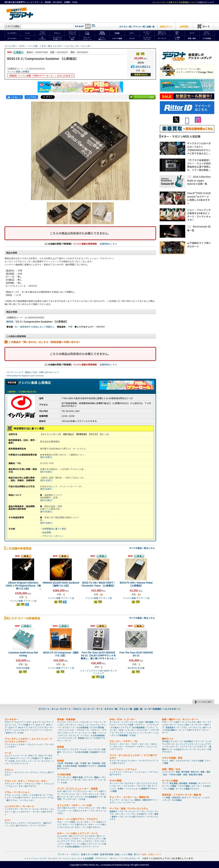This screenshot has height=868, width=219.
Task: Select the DJ/VJ category tab
Action: click(132, 38)
